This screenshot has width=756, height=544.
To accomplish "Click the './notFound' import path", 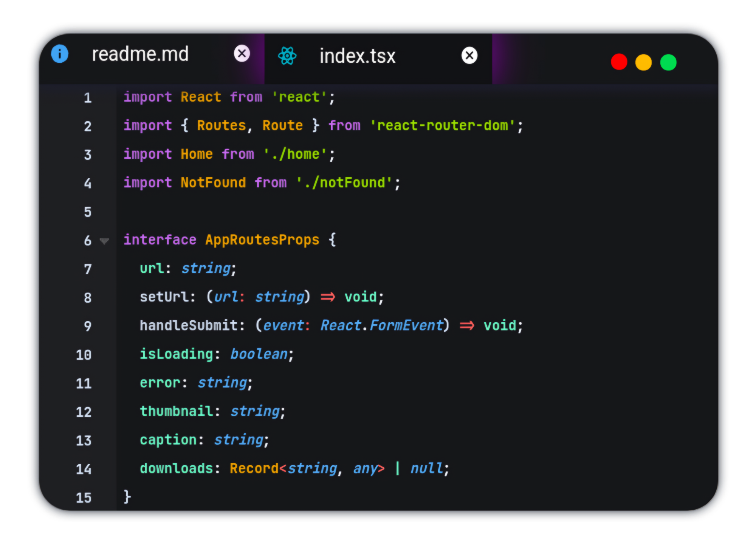I will point(344,183).
